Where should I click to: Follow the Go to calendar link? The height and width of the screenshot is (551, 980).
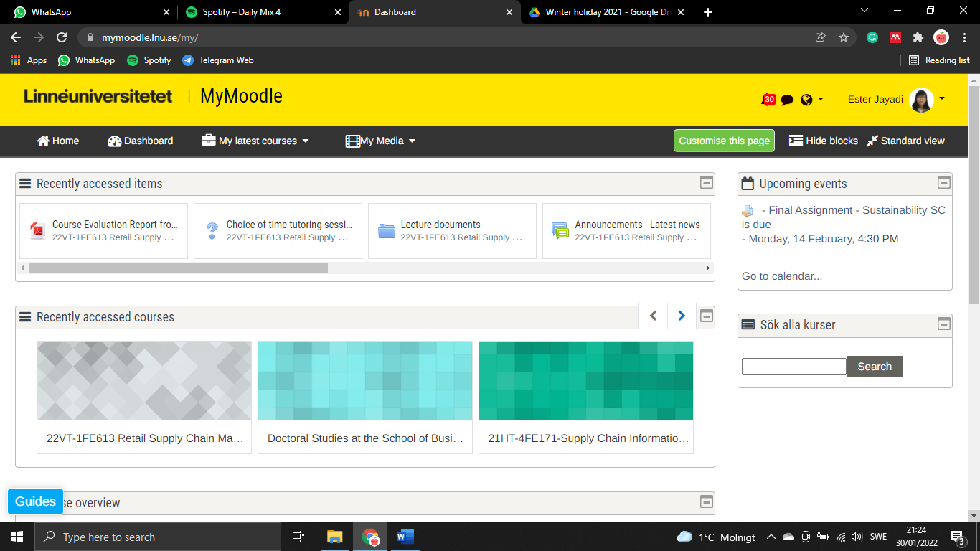point(782,276)
